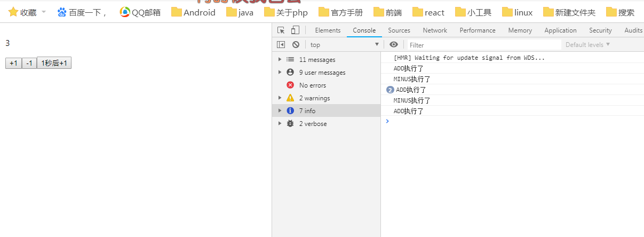Click the 1秒后+1 button

click(54, 64)
